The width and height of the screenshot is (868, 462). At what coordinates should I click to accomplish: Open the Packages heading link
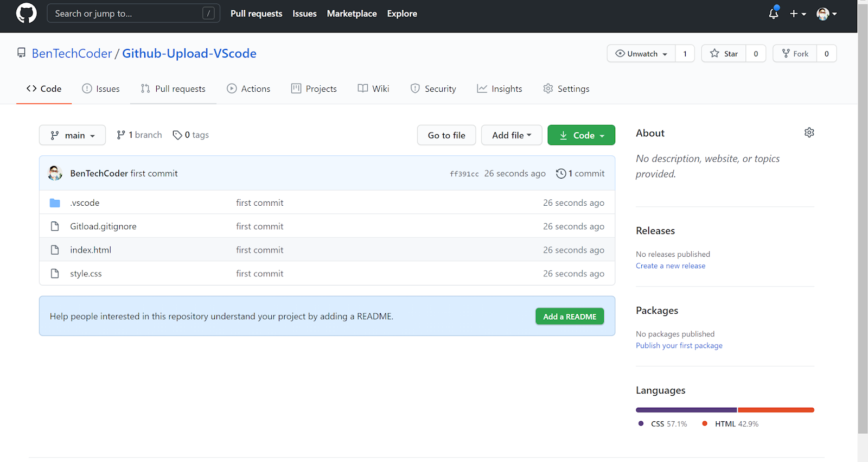tap(657, 311)
